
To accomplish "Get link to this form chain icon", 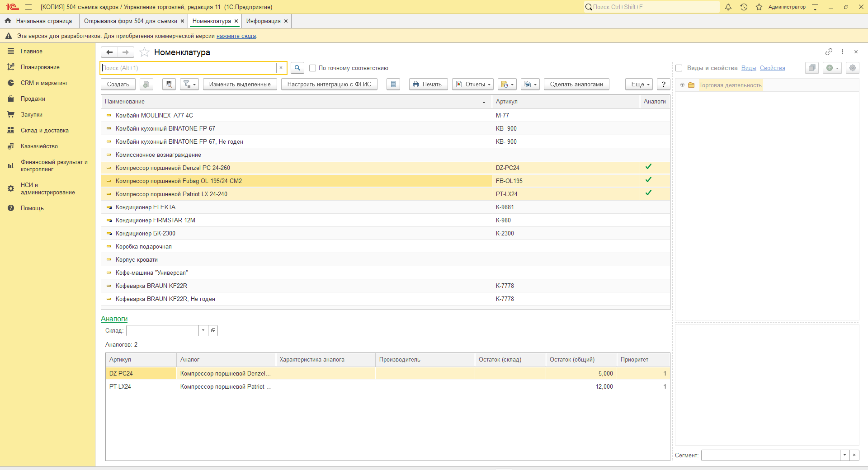I will pyautogui.click(x=829, y=52).
